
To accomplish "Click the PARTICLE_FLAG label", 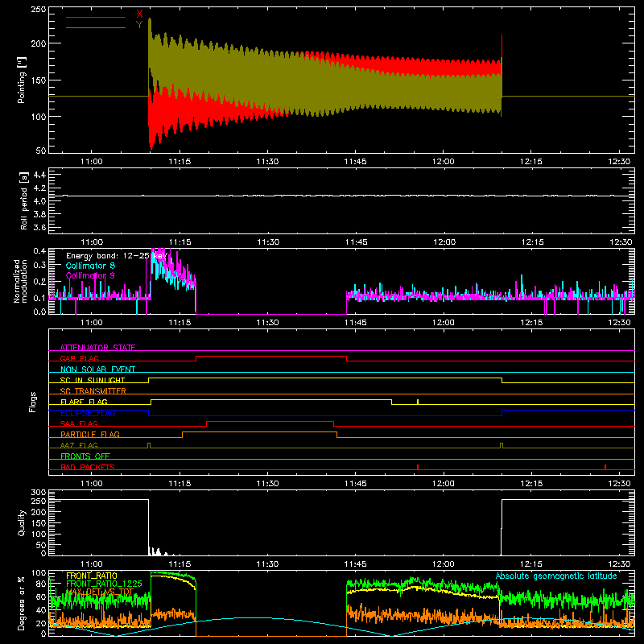I will 90,434.
